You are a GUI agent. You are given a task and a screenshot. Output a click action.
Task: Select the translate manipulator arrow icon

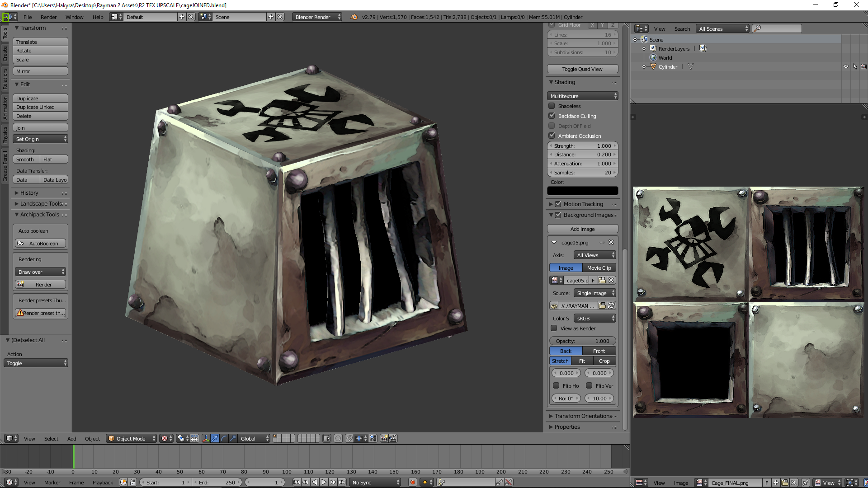[x=215, y=438]
